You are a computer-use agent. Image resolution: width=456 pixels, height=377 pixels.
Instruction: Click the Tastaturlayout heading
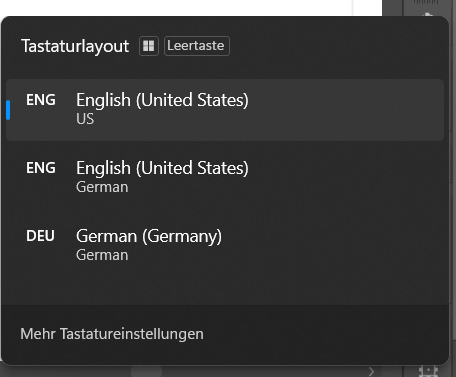coord(75,46)
